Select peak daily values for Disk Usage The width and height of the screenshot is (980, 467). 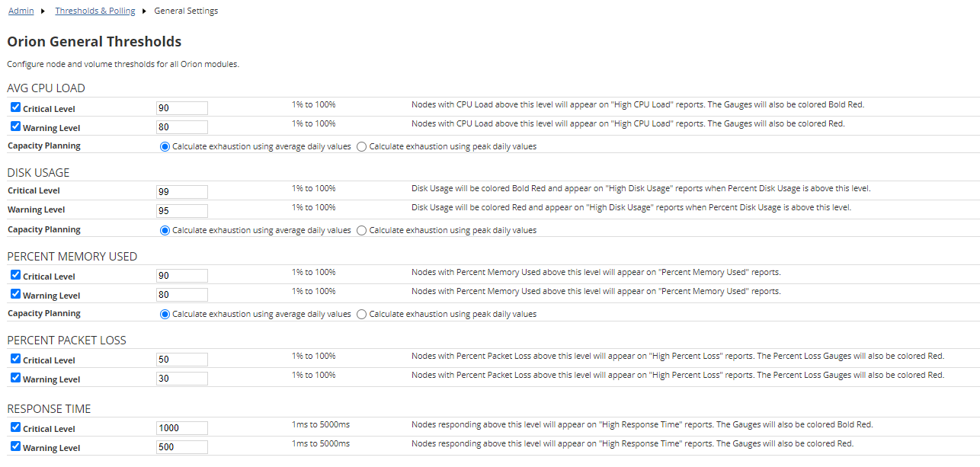click(x=362, y=230)
